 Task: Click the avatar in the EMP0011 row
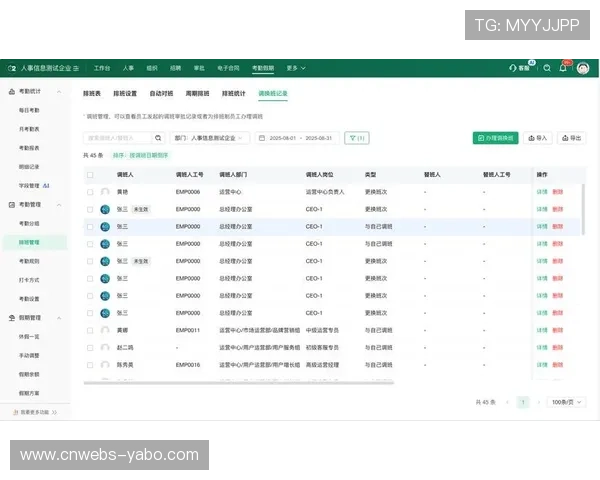click(105, 330)
